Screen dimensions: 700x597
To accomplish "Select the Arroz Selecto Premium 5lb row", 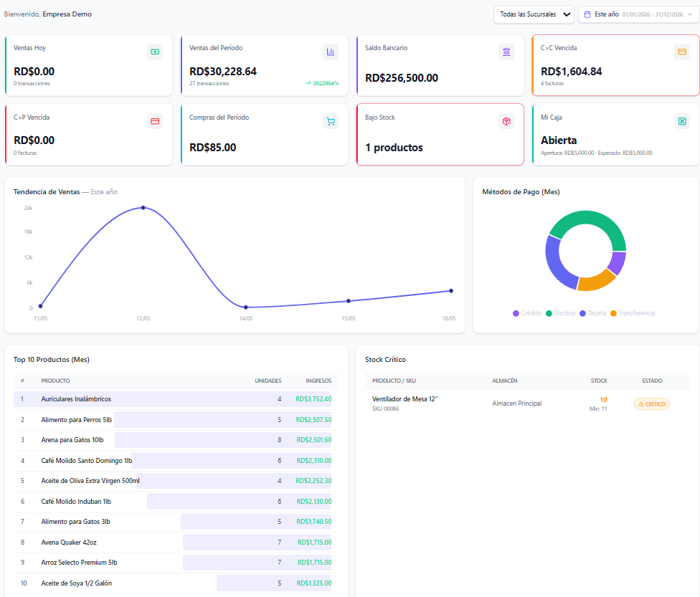I will pyautogui.click(x=176, y=562).
